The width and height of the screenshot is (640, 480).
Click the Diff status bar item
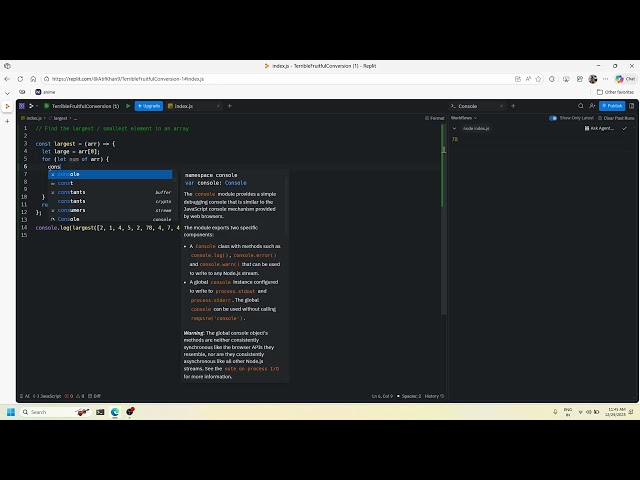point(94,396)
